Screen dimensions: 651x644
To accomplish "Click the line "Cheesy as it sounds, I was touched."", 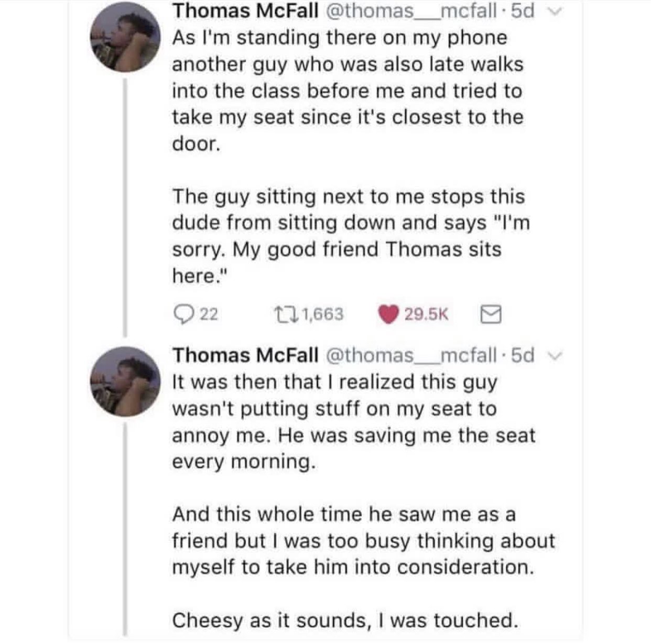I will point(345,620).
